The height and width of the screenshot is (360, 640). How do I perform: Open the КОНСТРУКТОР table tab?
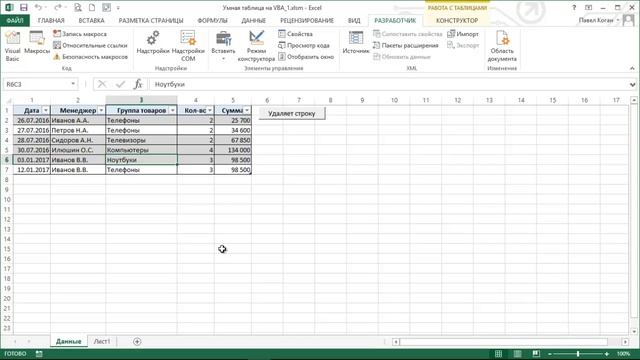point(457,20)
